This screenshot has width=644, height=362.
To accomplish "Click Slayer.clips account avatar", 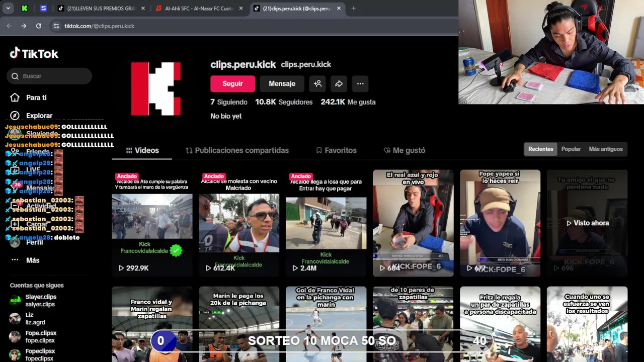I will [15, 301].
